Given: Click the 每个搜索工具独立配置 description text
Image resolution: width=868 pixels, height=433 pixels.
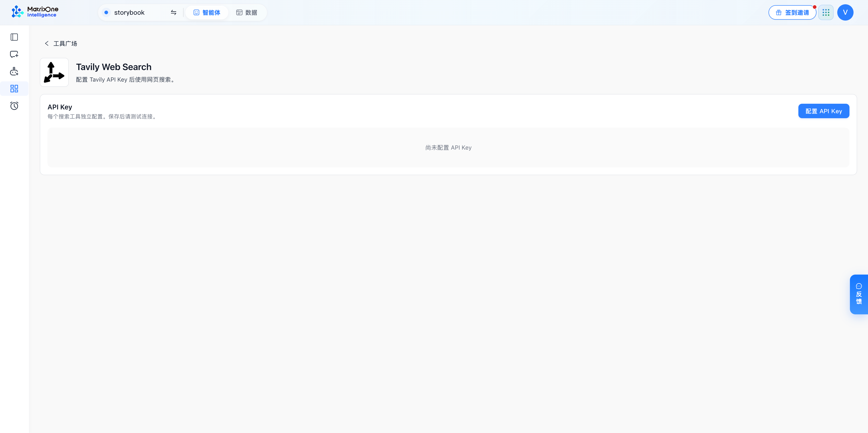Looking at the screenshot, I should tap(102, 117).
